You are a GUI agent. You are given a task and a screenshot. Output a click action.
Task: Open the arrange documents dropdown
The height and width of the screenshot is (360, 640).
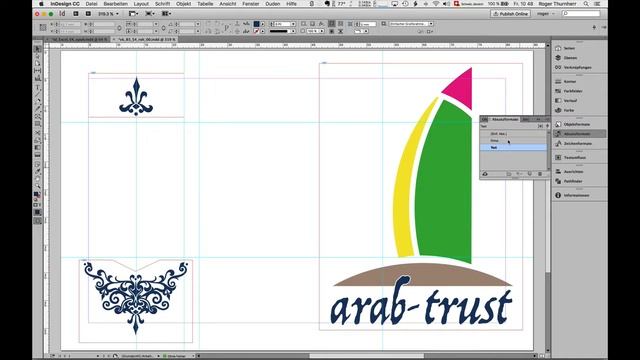166,14
